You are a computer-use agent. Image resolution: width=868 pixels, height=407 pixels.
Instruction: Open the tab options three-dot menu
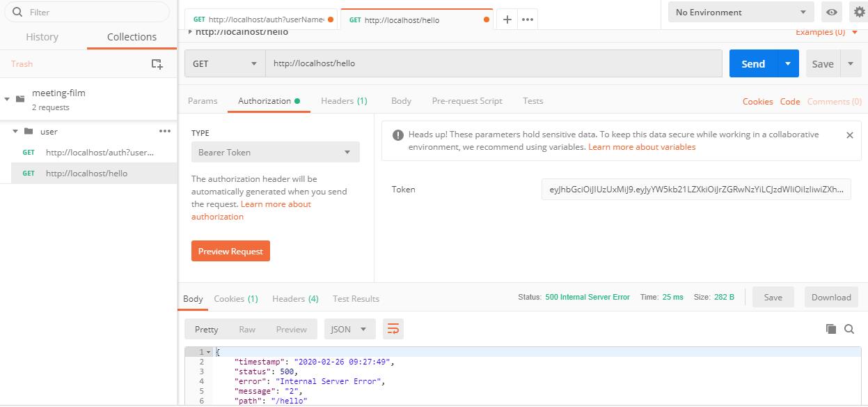click(x=528, y=20)
